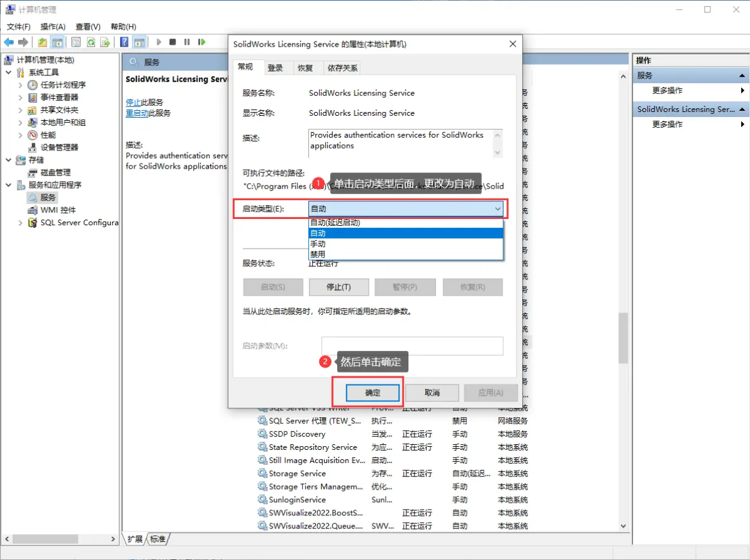
Task: Select 共享文件夹 in the tree
Action: [x=59, y=109]
